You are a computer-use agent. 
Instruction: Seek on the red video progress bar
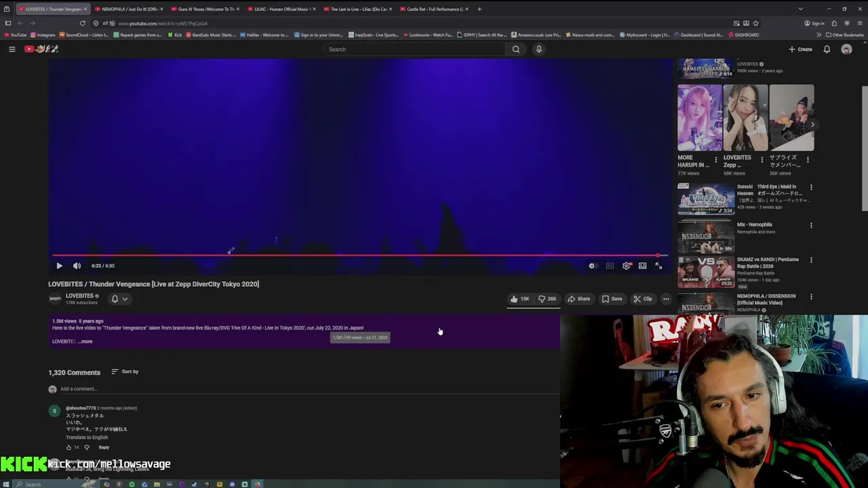coord(360,256)
